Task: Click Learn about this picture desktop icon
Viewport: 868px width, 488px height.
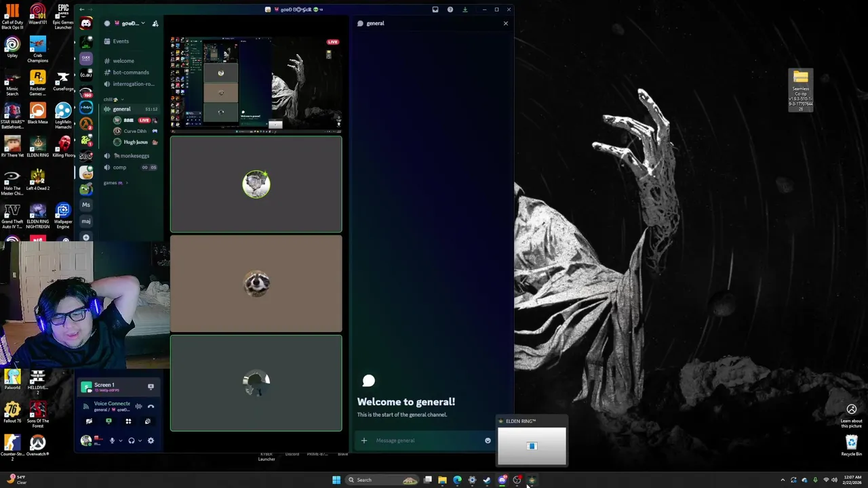Action: (x=852, y=415)
